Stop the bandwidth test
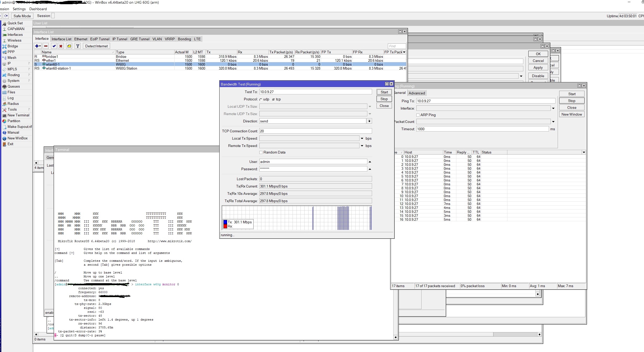 point(384,99)
